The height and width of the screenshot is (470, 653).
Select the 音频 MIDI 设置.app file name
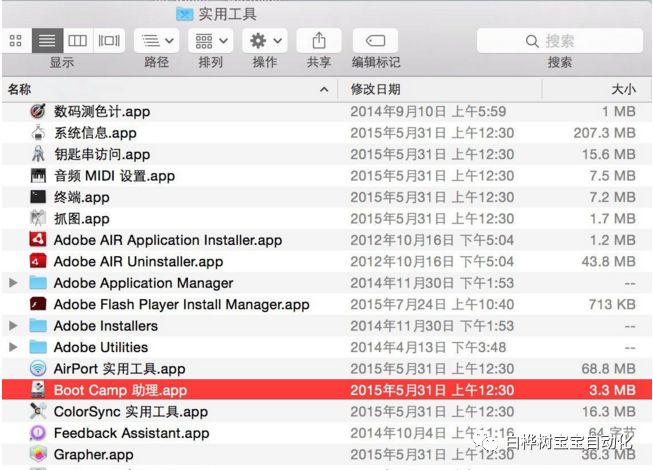(115, 176)
